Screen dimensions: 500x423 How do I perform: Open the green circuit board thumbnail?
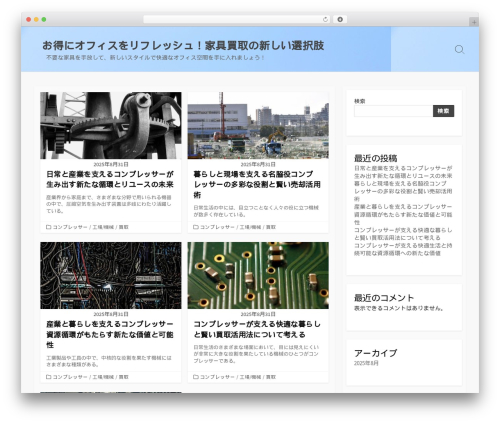coord(258,275)
